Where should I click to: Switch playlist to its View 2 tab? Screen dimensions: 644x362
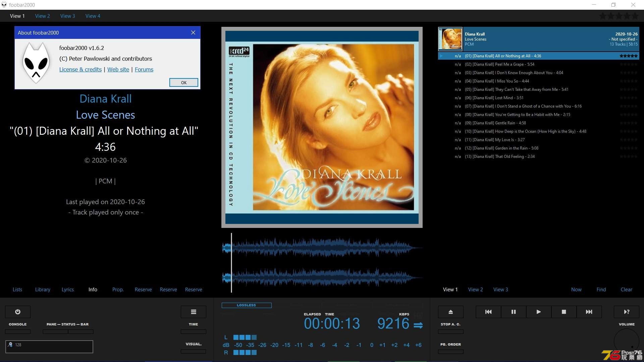(x=476, y=290)
